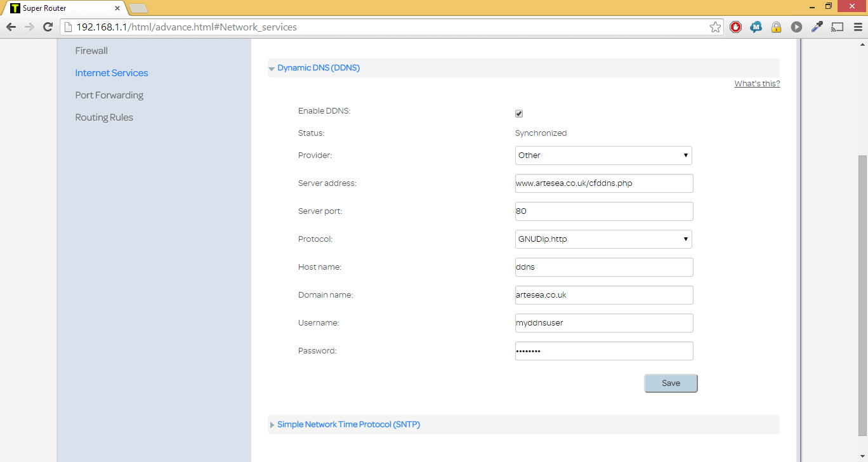The image size is (868, 462).
Task: Click Simple Network Time Protocol (SNTP) heading
Action: [348, 425]
